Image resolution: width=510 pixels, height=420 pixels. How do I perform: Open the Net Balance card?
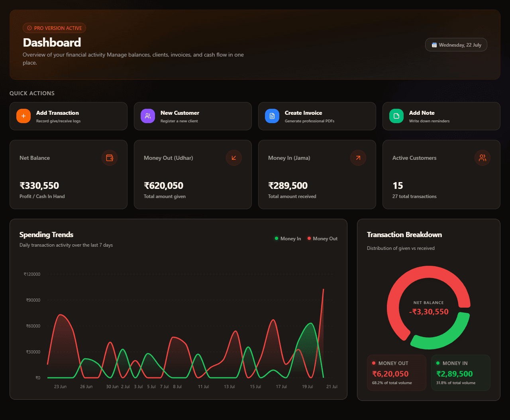tap(69, 175)
